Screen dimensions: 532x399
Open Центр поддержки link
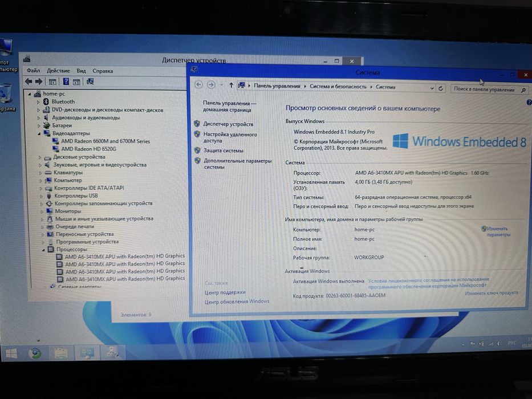pos(225,292)
